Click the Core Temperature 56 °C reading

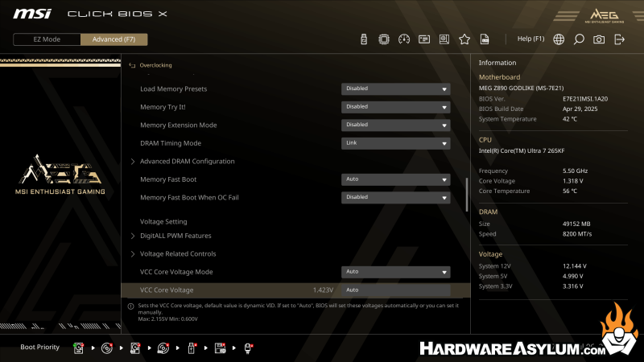tap(569, 191)
